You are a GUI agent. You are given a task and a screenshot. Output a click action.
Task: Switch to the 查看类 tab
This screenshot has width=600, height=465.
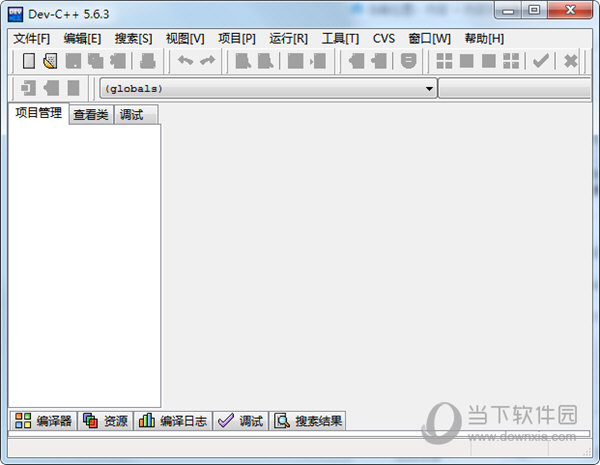click(x=91, y=114)
